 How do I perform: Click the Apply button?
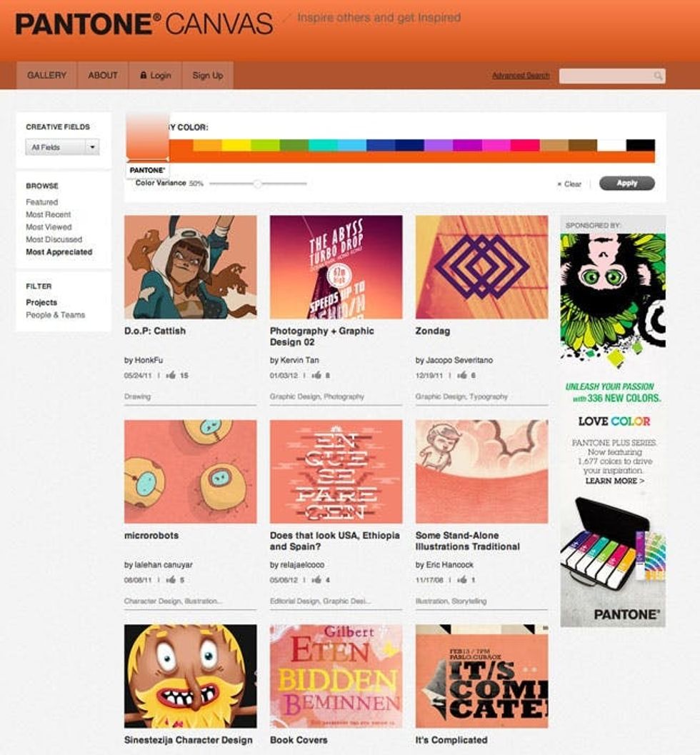(627, 184)
